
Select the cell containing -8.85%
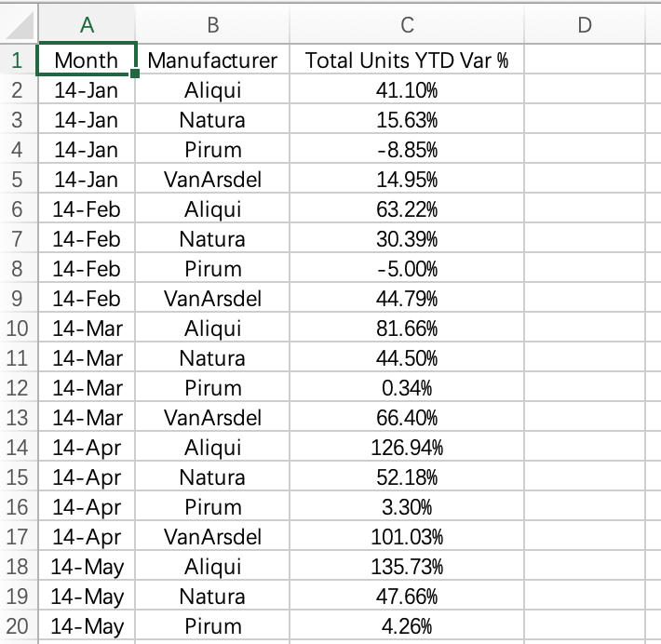[x=407, y=149]
